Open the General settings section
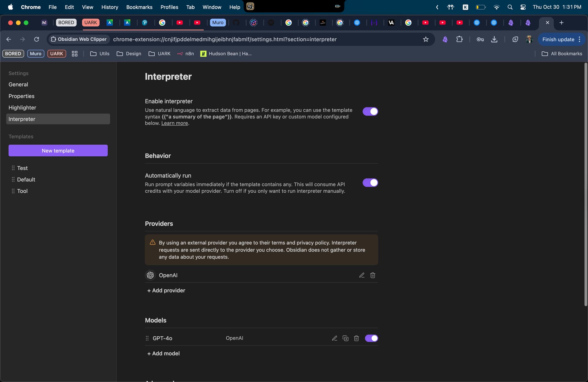The image size is (588, 382). 18,85
